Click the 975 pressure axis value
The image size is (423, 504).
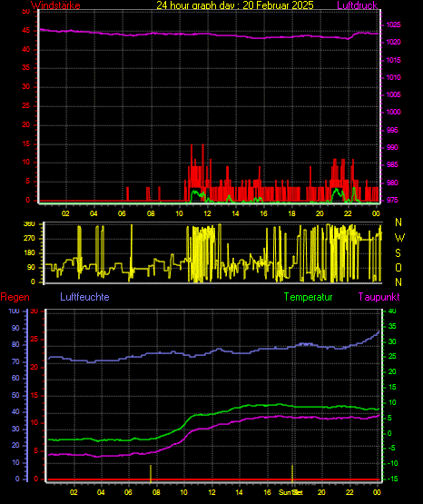392,200
